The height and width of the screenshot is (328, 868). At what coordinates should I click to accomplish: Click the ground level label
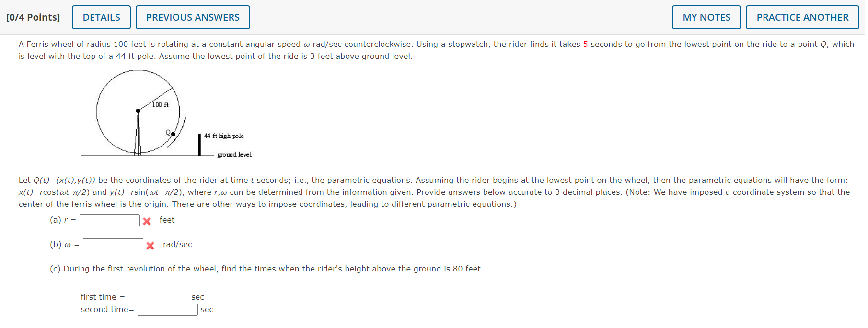tap(234, 154)
